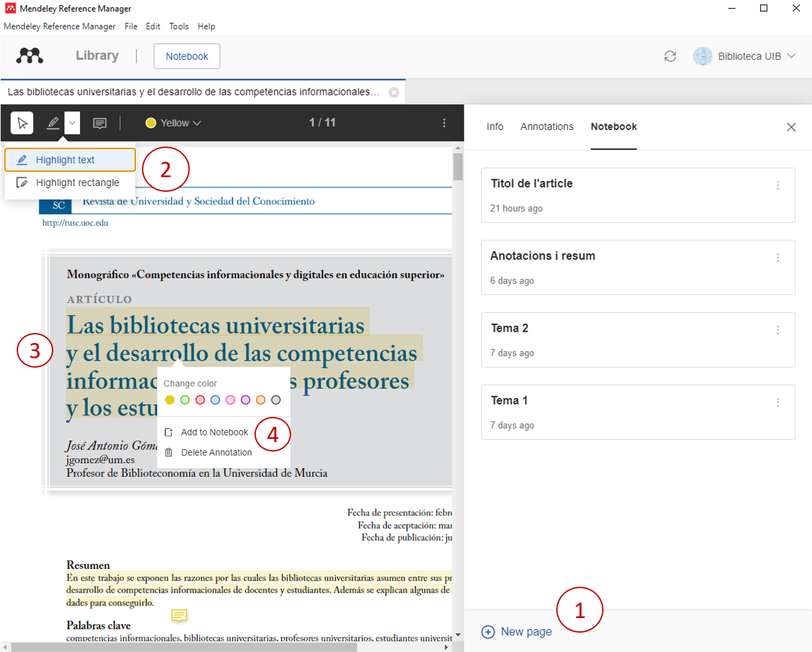Change highlight color to yellow

pyautogui.click(x=169, y=400)
